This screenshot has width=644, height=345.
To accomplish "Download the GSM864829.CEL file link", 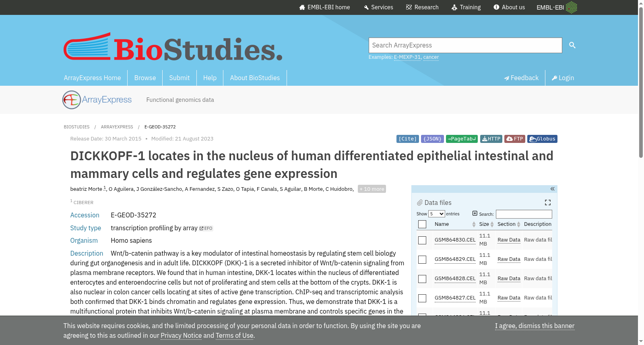I will 455,259.
